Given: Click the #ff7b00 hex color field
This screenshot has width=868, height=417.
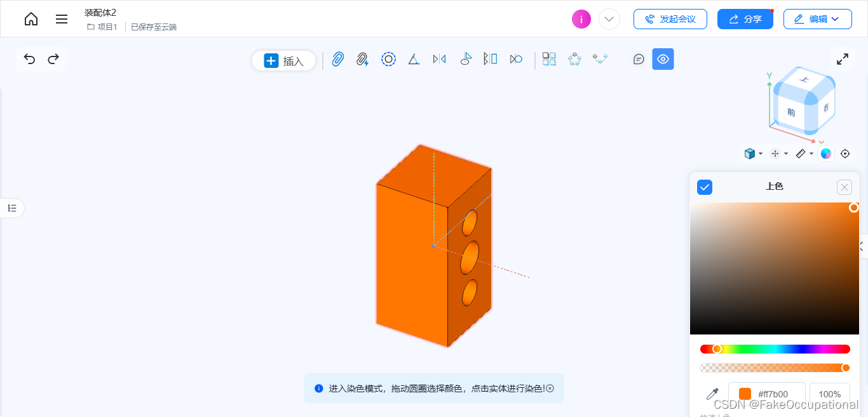Looking at the screenshot, I should tap(767, 394).
